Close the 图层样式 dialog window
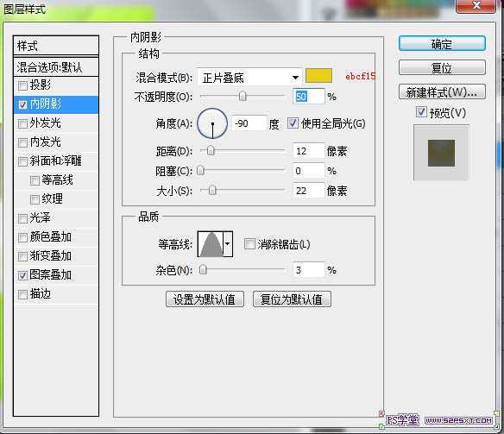 click(x=476, y=6)
